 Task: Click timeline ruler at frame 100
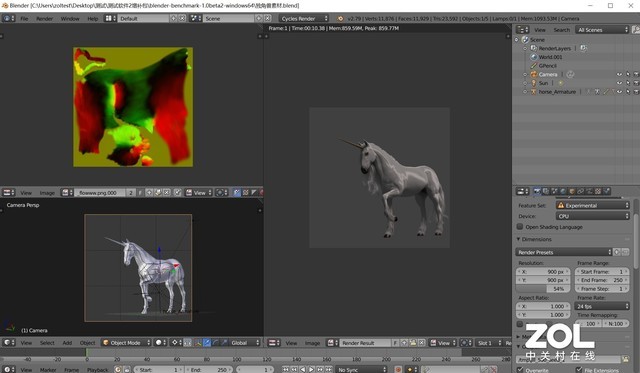coord(237,360)
